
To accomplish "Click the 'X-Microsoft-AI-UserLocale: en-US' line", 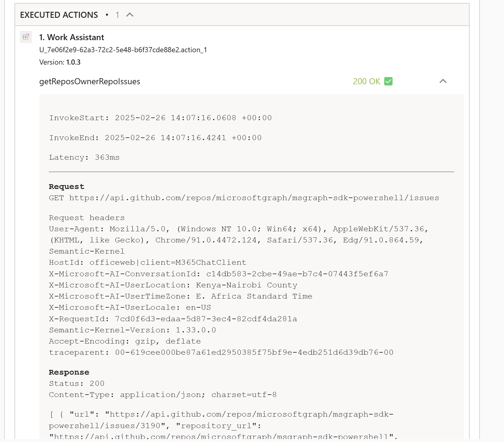I will (x=130, y=307).
